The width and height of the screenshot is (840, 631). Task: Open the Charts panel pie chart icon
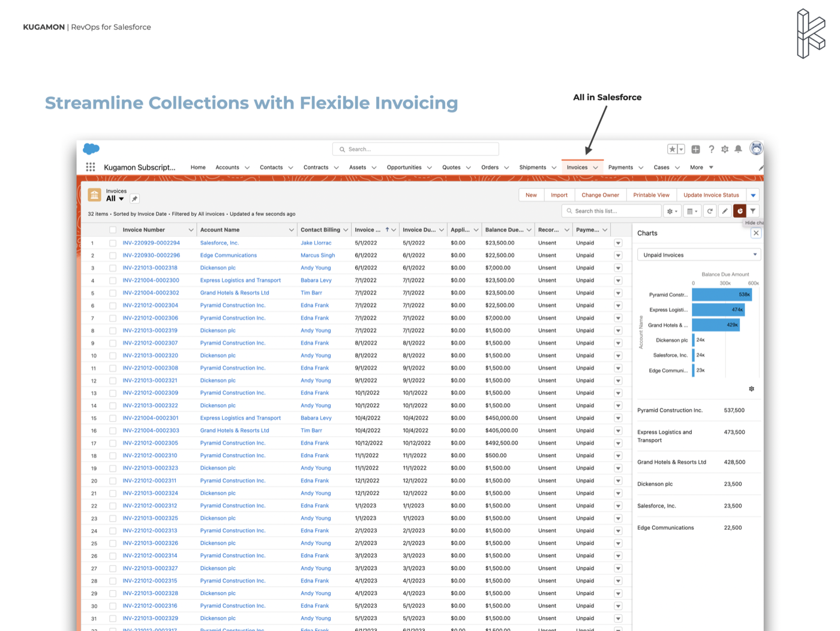740,211
